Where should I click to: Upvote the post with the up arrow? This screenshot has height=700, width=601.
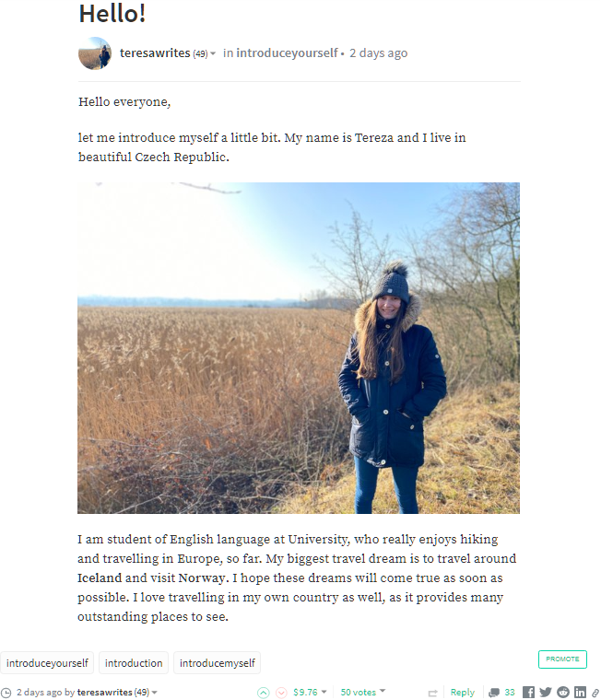[x=263, y=693]
